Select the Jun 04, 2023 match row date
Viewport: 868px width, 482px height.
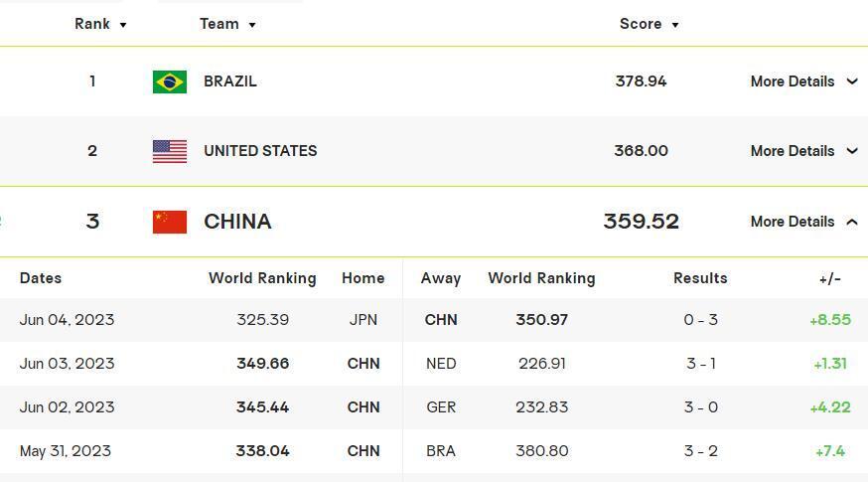tap(67, 320)
